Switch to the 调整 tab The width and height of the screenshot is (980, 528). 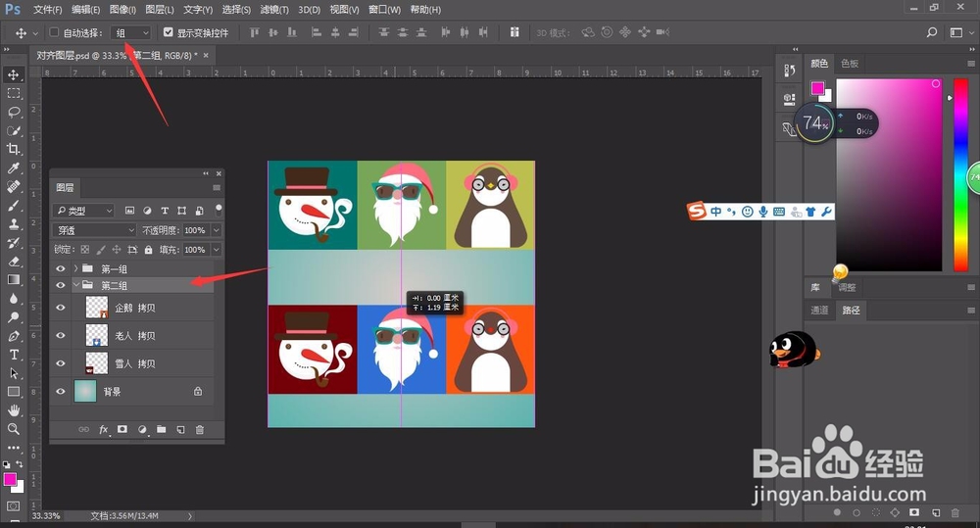847,287
